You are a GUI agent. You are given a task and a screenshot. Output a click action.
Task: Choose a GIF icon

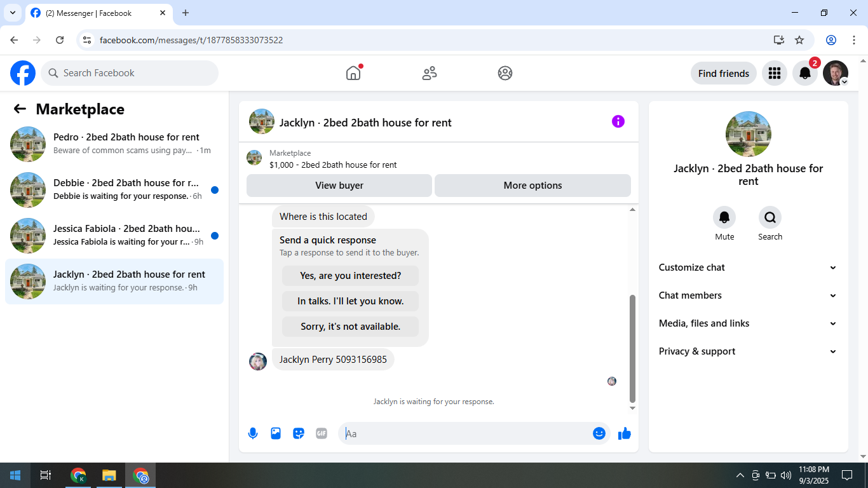[322, 433]
